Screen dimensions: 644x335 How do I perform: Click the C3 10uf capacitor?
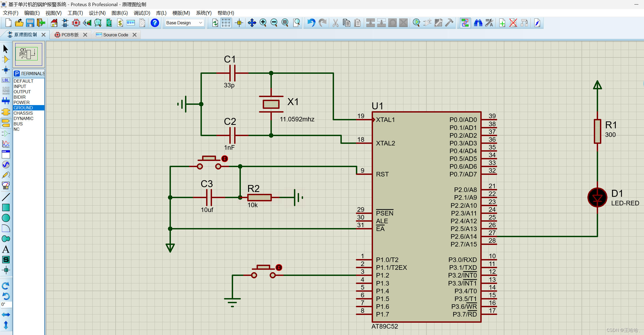209,197
